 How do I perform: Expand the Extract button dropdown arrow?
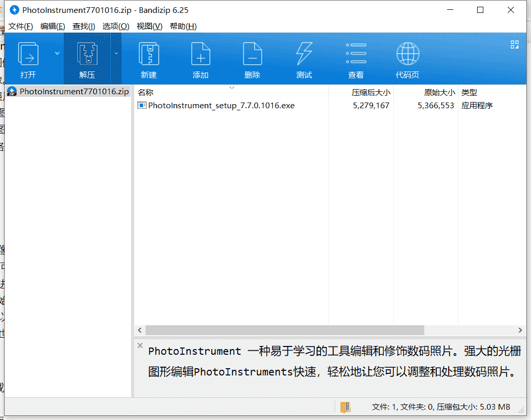(x=116, y=53)
